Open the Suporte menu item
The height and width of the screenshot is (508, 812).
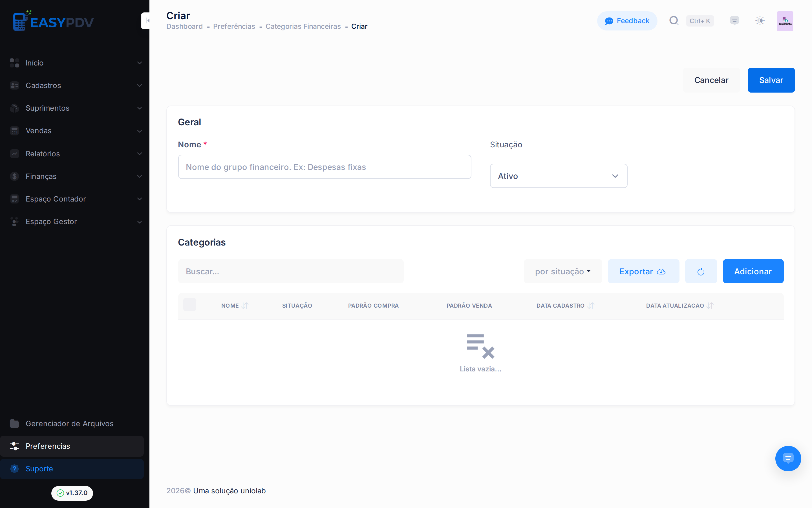coord(72,468)
